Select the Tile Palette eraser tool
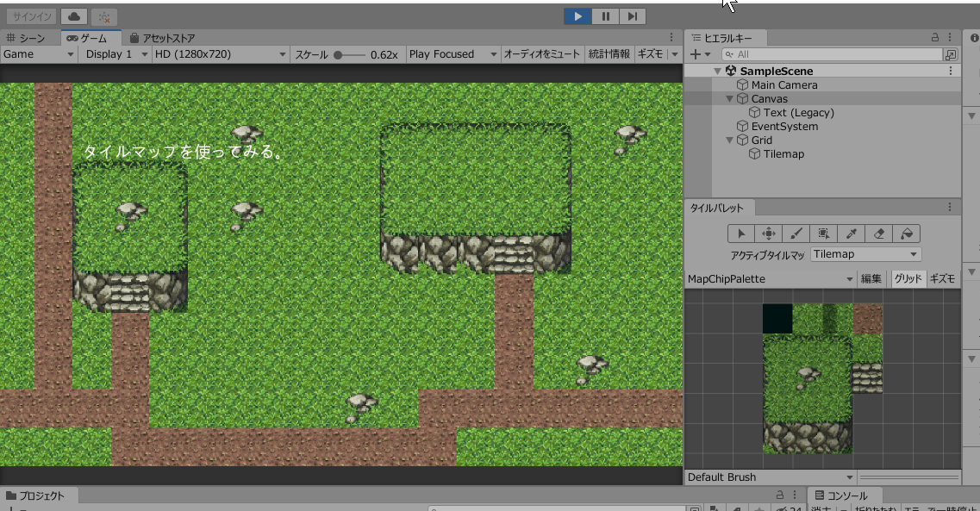 point(879,233)
